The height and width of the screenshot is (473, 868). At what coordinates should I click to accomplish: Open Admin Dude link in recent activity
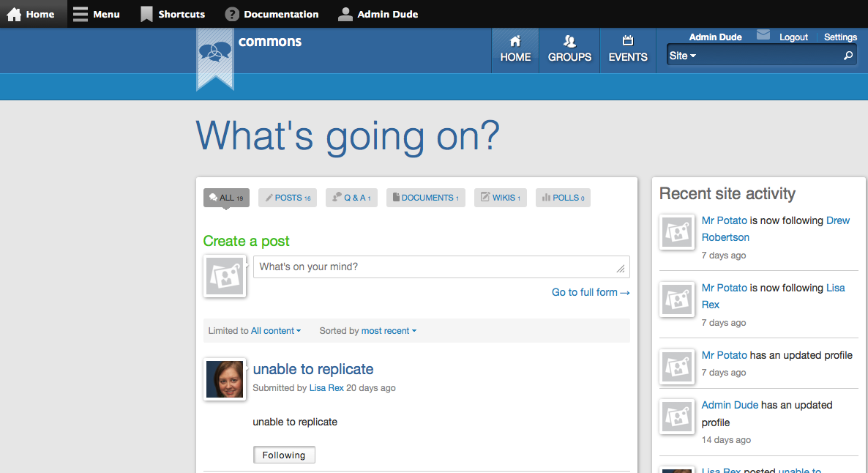[730, 405]
